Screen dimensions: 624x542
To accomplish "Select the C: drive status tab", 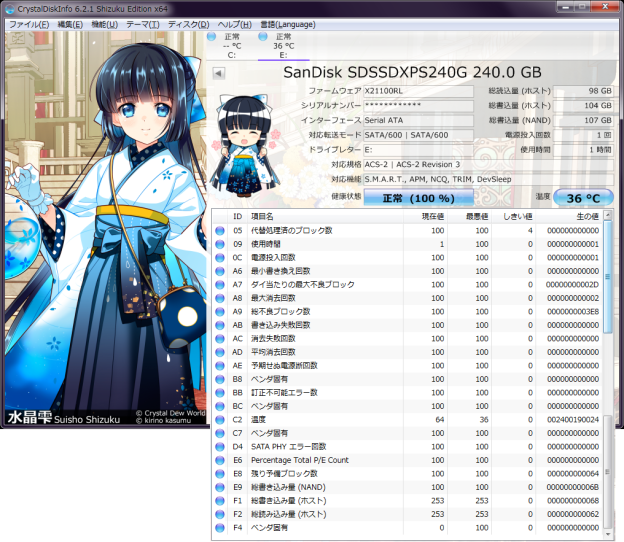I will click(x=232, y=46).
